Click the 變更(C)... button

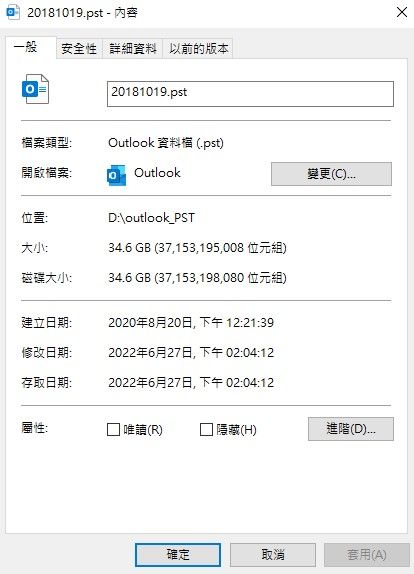point(331,174)
